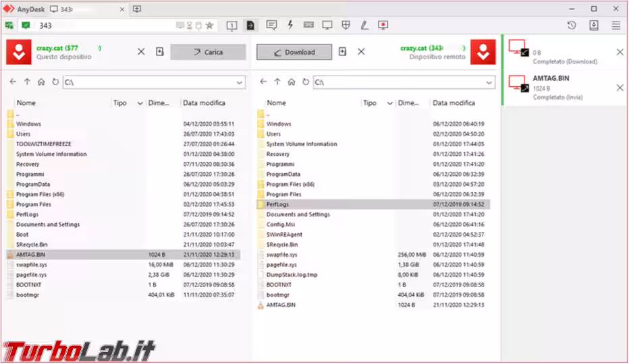Open the hamburger main menu
629x364 pixels.
[x=616, y=25]
